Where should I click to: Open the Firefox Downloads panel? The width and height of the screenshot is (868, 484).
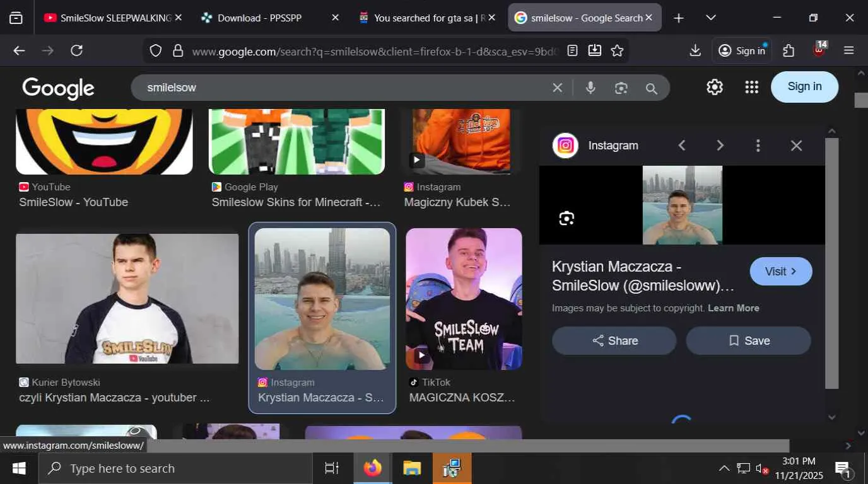click(695, 50)
